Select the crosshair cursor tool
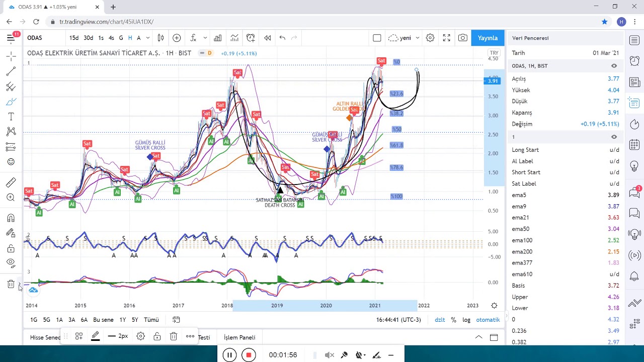The width and height of the screenshot is (644, 362). coord(11,56)
